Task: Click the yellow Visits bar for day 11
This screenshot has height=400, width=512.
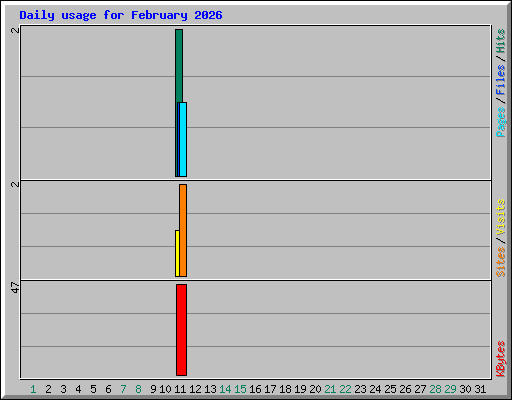Action: point(177,253)
